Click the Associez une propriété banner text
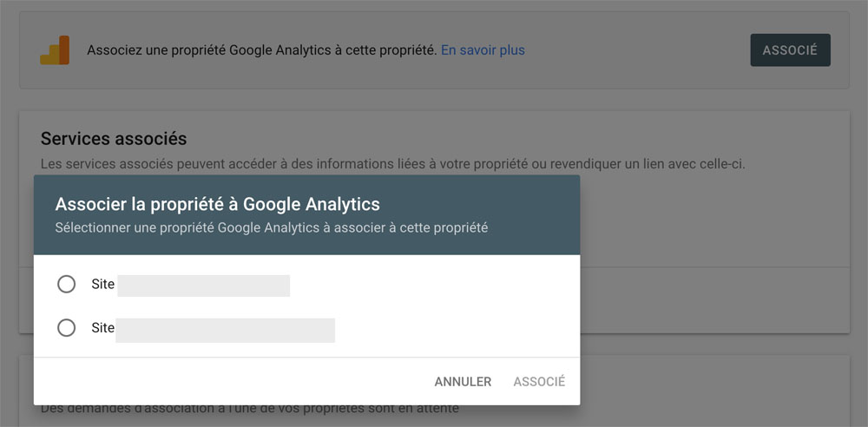The width and height of the screenshot is (868, 427). (261, 50)
